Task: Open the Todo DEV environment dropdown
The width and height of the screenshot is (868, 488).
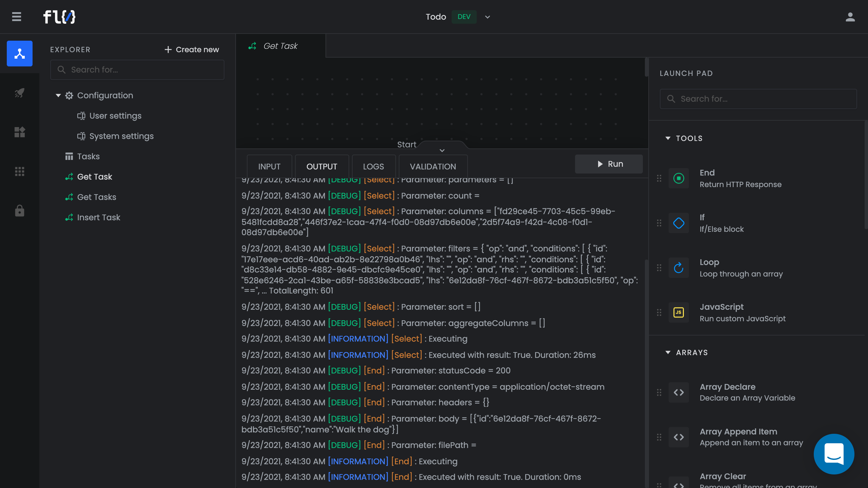Action: coord(488,17)
